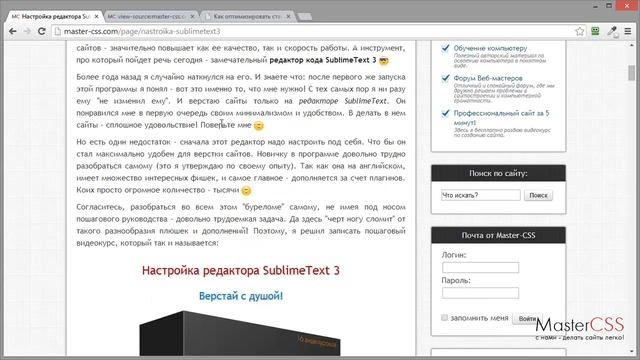Click the page vertical scrollbar thumb
This screenshot has width=640, height=360.
pos(631,73)
